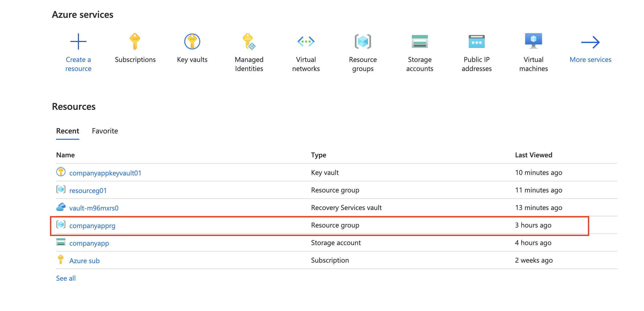644x311 pixels.
Task: Click the Subscriptions label
Action: click(x=135, y=60)
